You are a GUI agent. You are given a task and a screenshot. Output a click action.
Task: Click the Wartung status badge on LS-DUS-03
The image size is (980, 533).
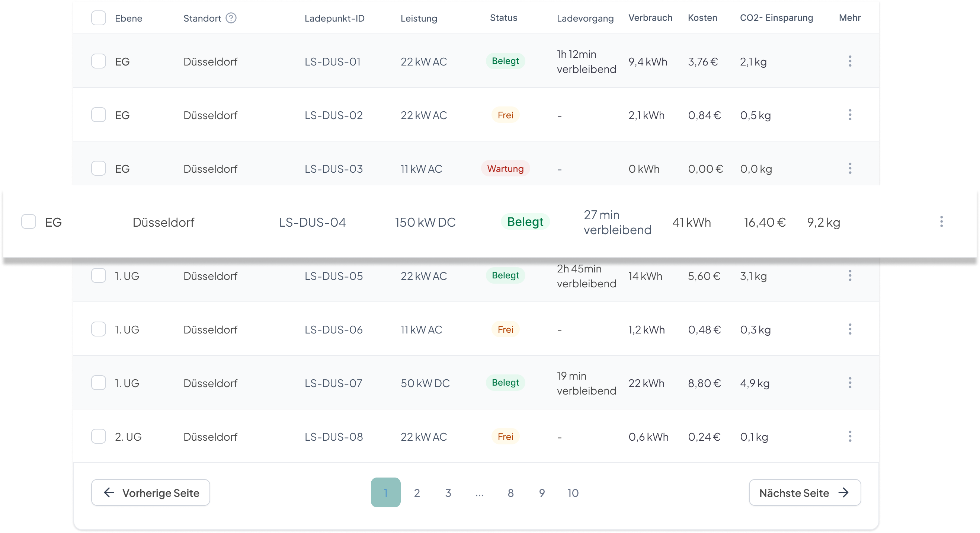click(x=505, y=168)
